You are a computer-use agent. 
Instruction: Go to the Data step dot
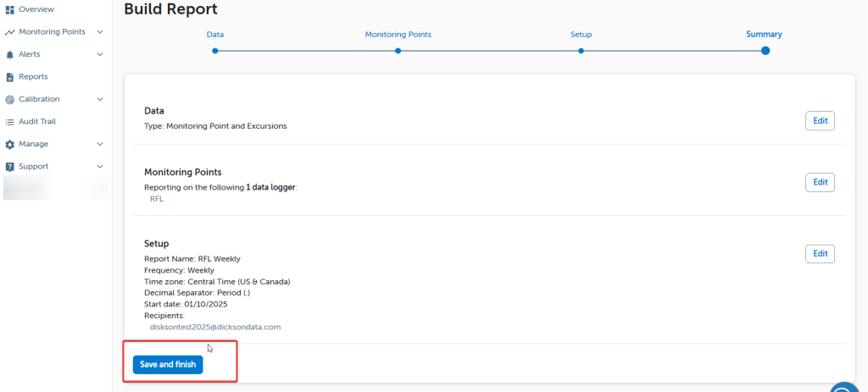215,51
